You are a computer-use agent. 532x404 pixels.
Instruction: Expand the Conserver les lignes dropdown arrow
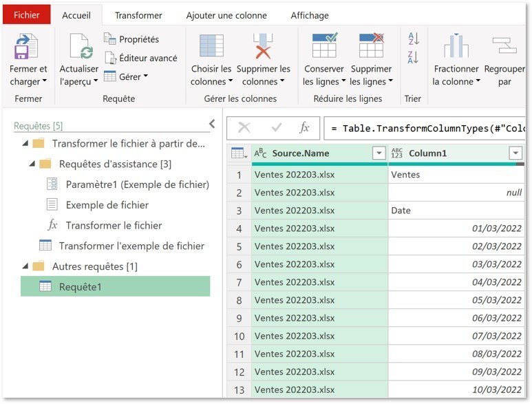(x=343, y=81)
